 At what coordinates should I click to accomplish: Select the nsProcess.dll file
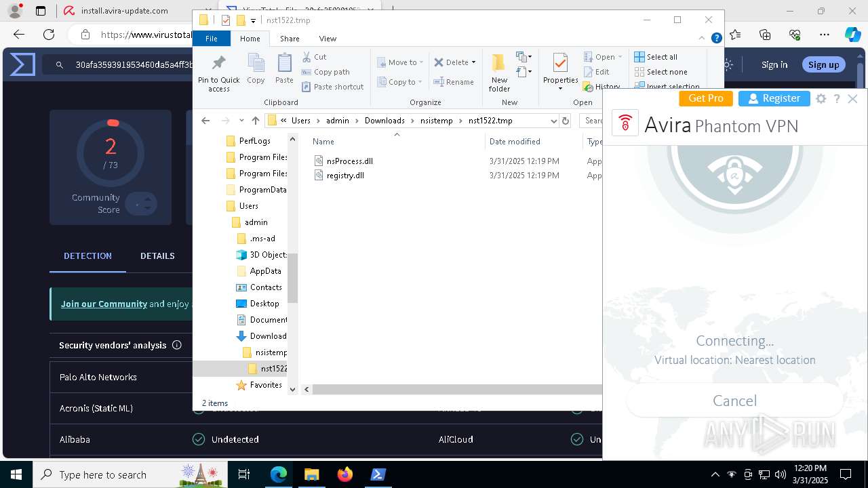tap(349, 161)
